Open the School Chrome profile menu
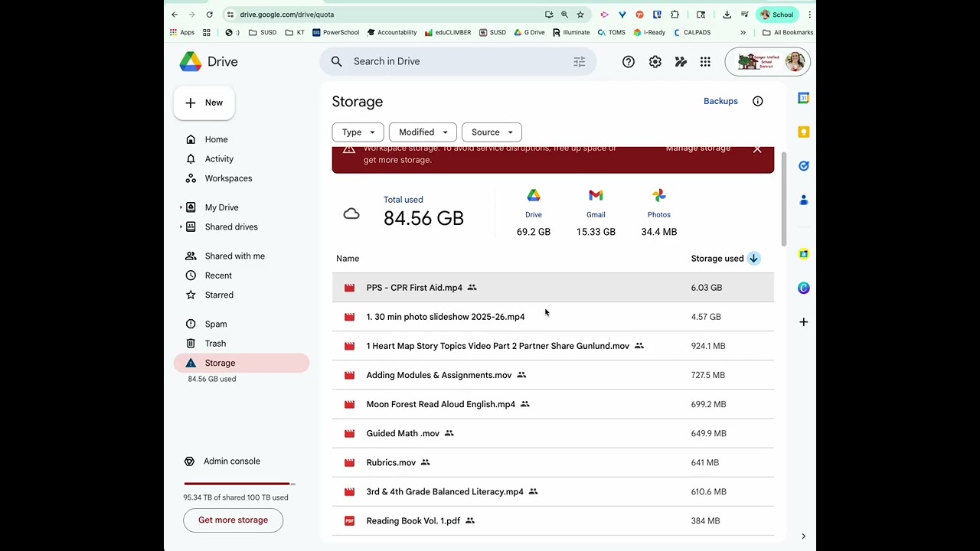The height and width of the screenshot is (551, 980). pos(777,15)
